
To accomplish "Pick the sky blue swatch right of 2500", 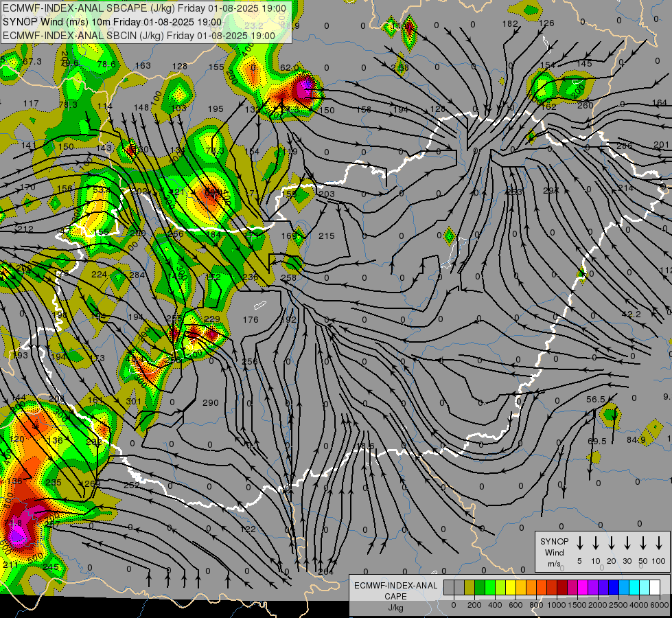I will point(623,587).
